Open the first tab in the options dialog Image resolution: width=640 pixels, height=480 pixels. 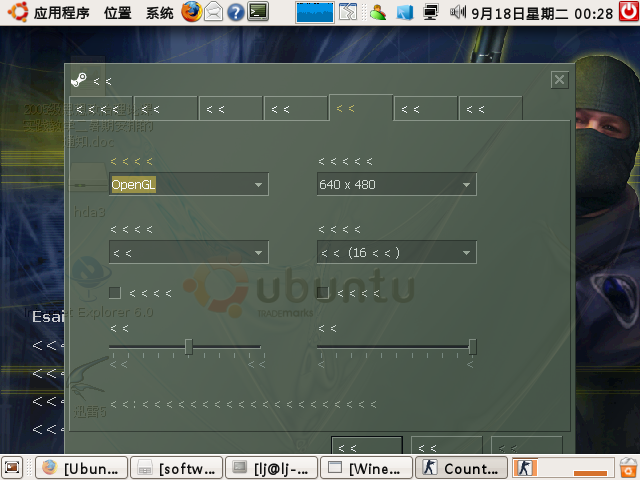101,109
